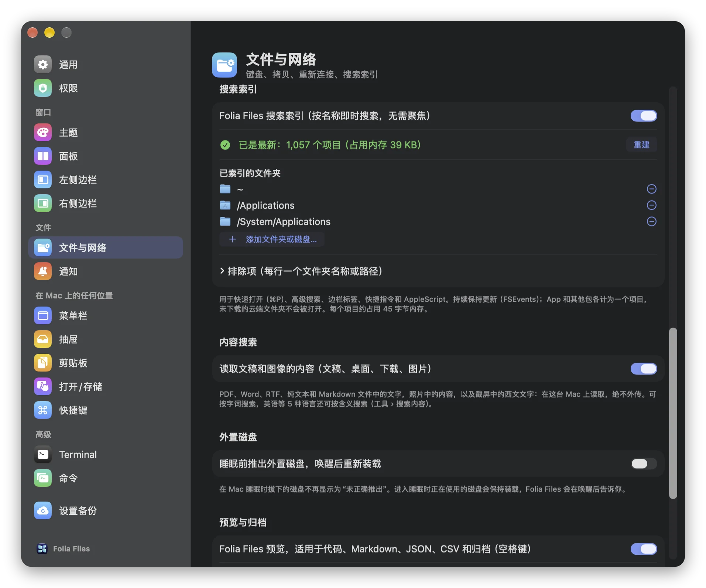
Task: Remove /System/Applications from index
Action: coord(651,222)
